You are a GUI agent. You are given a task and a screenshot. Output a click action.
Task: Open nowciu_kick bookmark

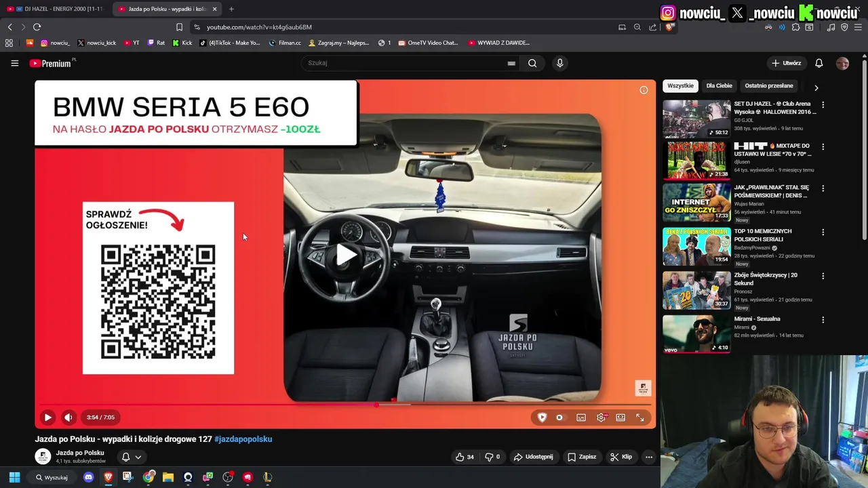(96, 43)
